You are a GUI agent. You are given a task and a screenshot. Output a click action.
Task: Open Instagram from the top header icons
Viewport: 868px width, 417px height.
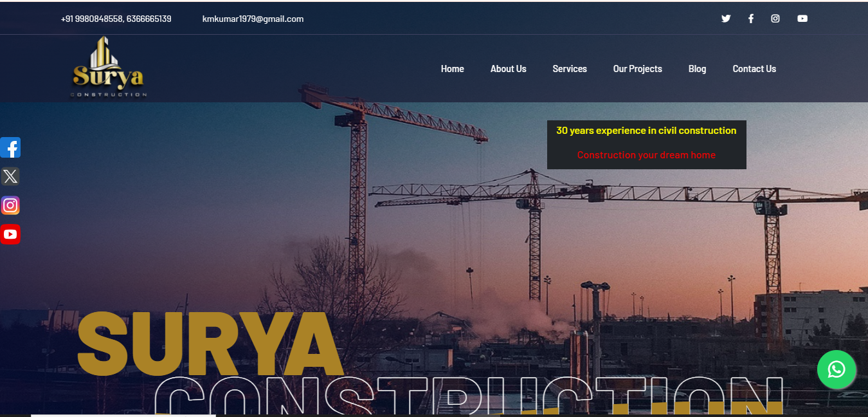[775, 18]
